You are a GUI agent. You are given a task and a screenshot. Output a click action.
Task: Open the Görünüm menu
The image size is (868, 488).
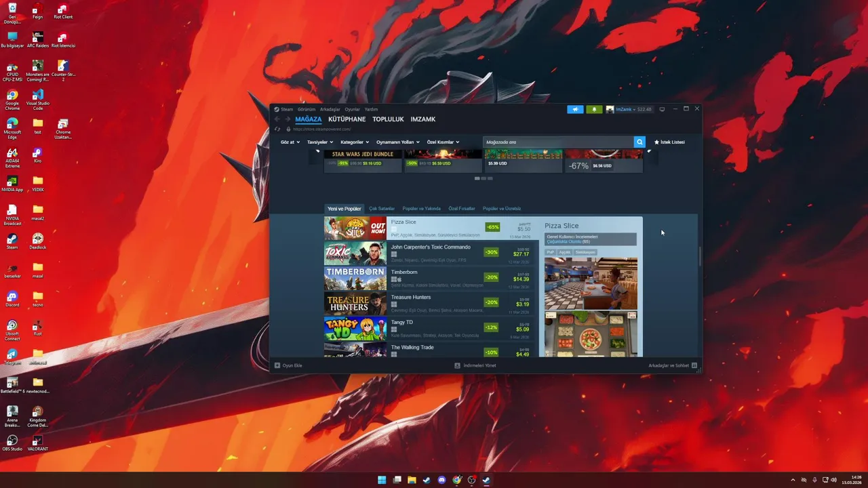tap(307, 109)
